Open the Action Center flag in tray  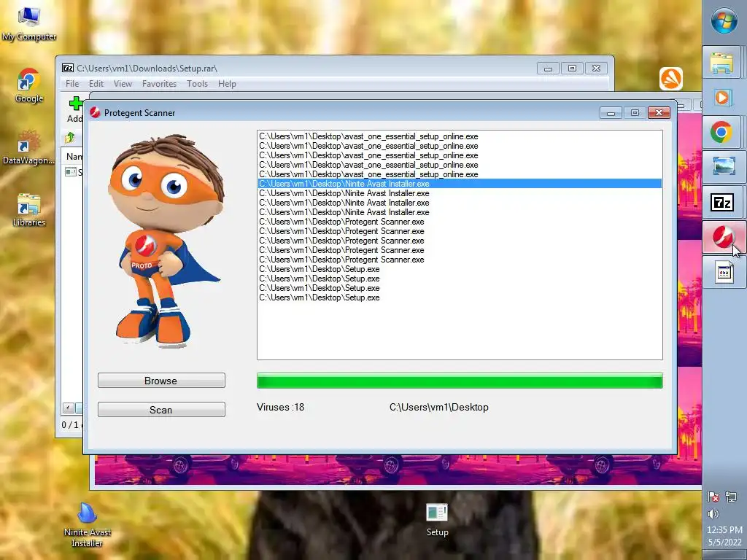click(713, 497)
